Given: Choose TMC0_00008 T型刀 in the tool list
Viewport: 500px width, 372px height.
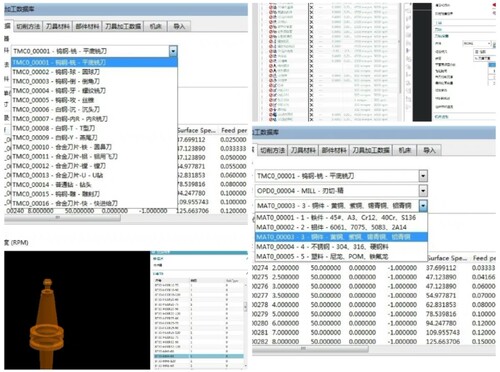Looking at the screenshot, I should [94, 128].
